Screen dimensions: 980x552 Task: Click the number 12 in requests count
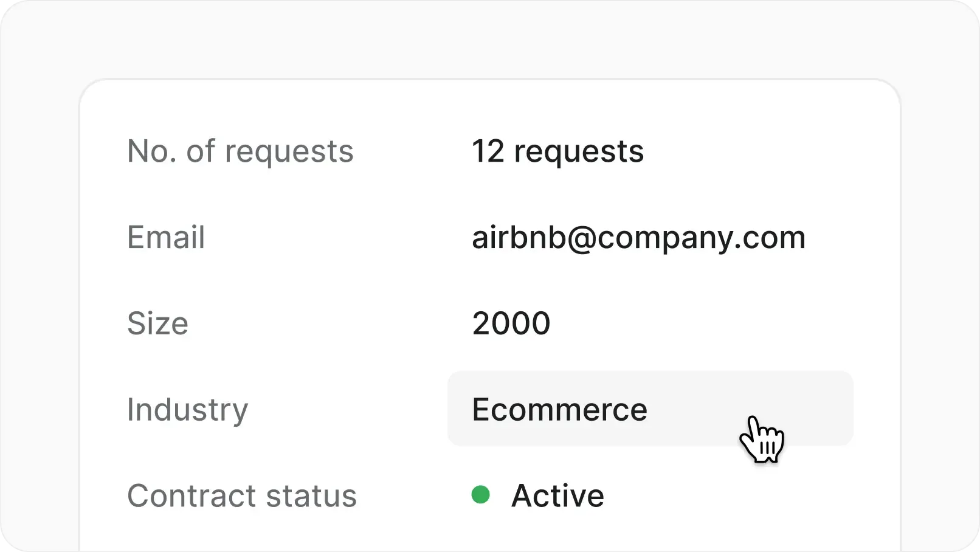coord(488,151)
